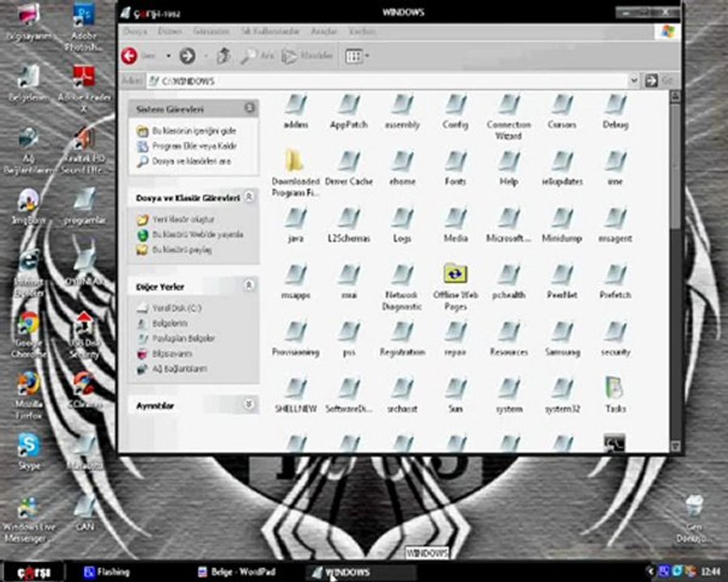
Task: Open the çArşı Start button
Action: [33, 572]
